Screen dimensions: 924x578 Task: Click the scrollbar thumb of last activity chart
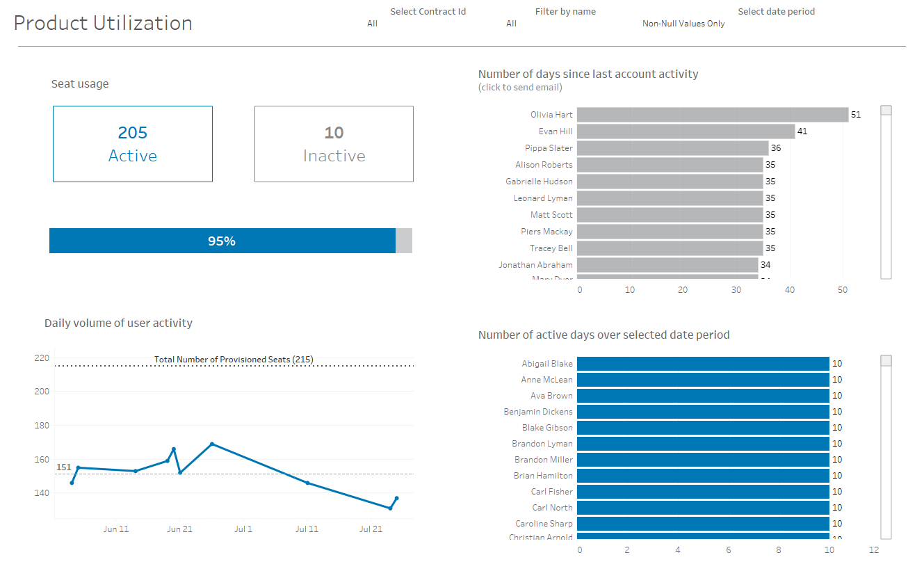click(886, 111)
